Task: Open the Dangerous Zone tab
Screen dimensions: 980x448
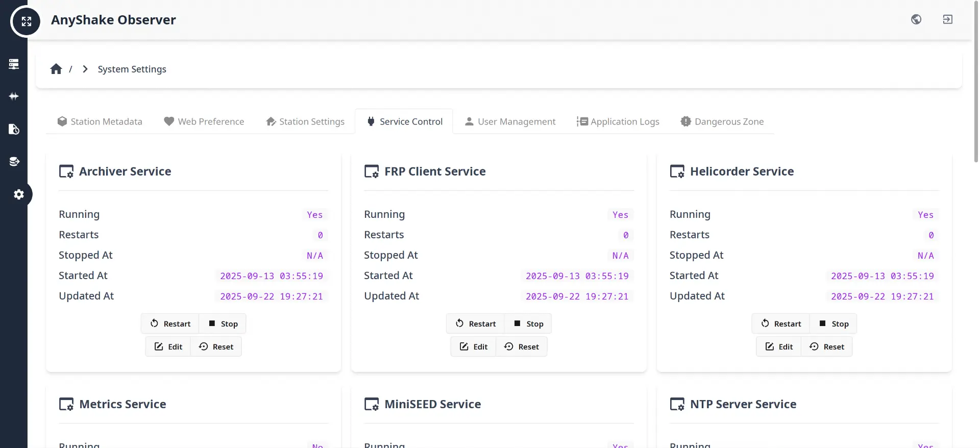Action: 722,121
